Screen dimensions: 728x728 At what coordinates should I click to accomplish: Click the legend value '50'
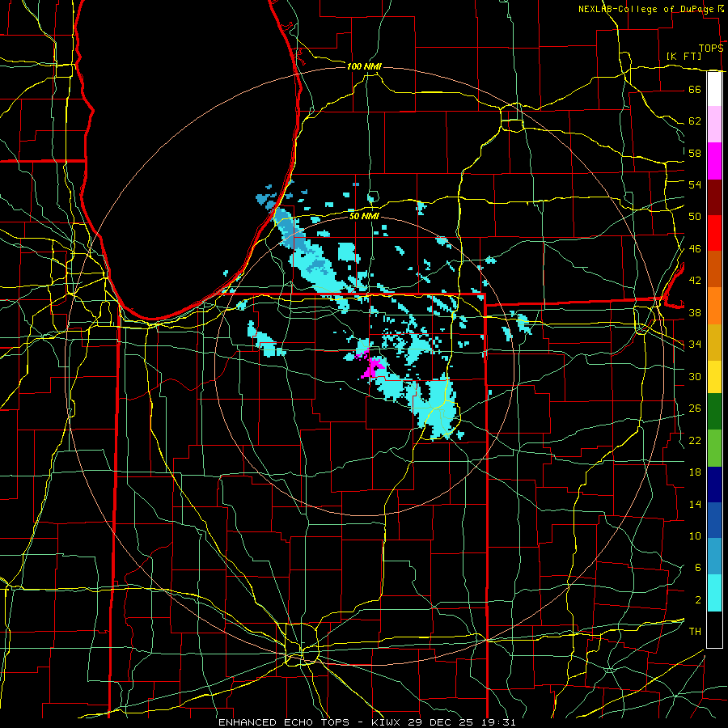(x=695, y=217)
